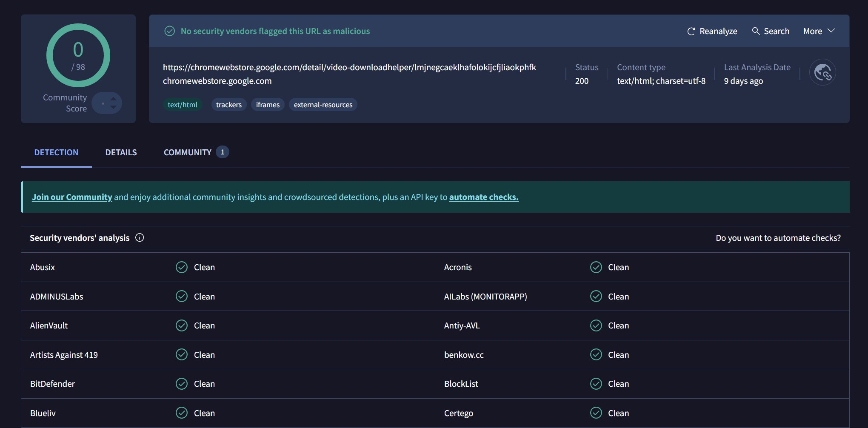Switch to the Details tab
Image resolution: width=868 pixels, height=428 pixels.
point(121,152)
